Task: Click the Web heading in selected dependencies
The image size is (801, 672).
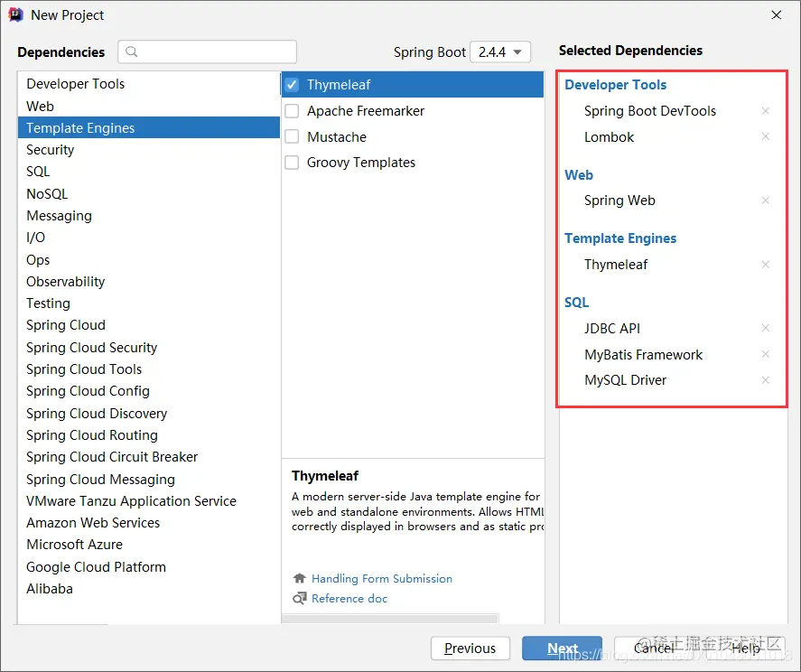Action: pos(578,174)
